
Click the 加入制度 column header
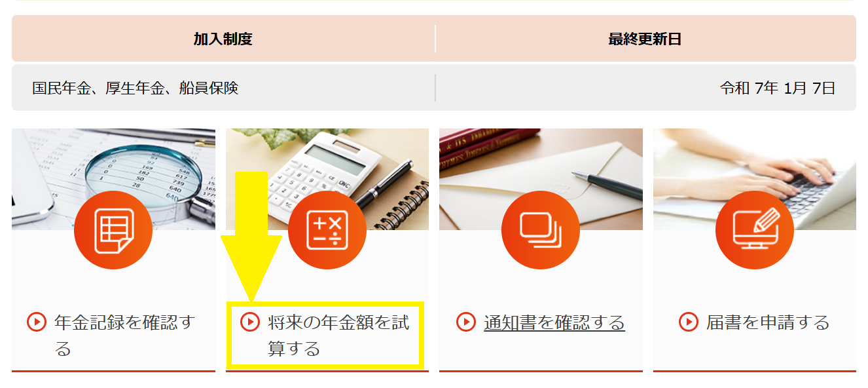click(x=223, y=39)
